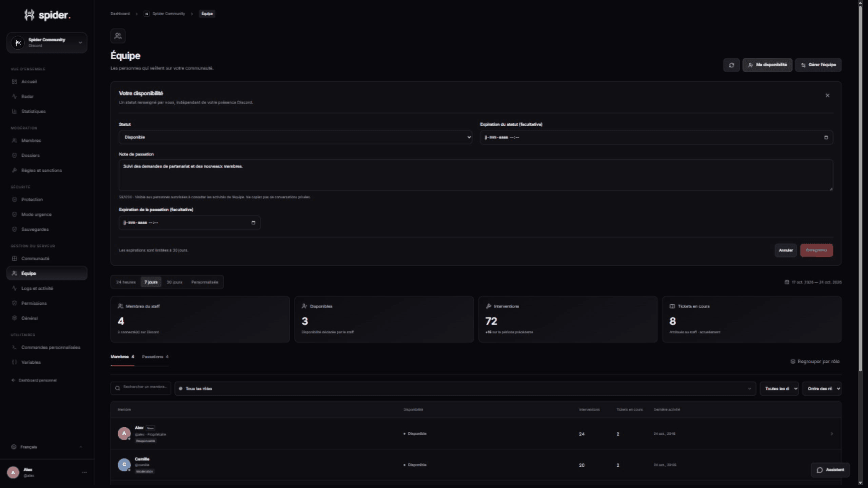
Task: Open the Ordre des rôles sort dropdown
Action: [822, 389]
